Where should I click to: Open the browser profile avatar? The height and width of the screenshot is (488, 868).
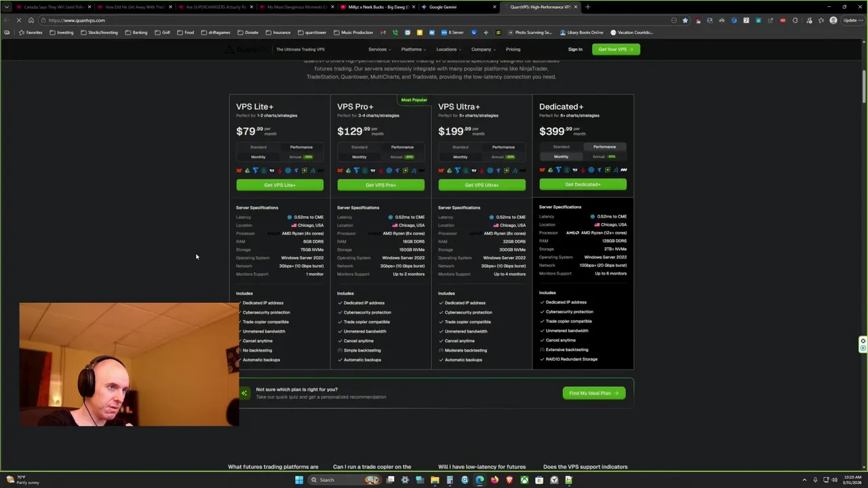pyautogui.click(x=833, y=20)
